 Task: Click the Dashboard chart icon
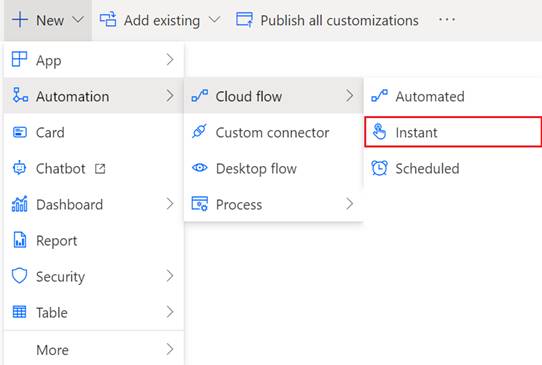[x=20, y=204]
